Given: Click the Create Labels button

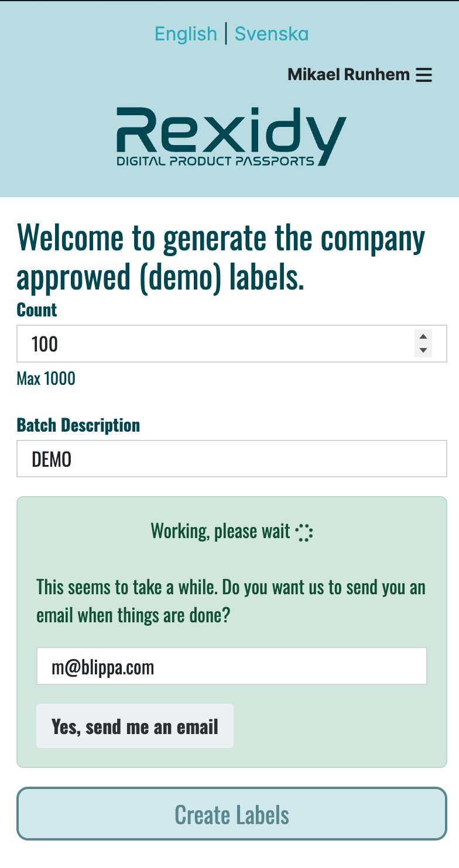Looking at the screenshot, I should [x=231, y=814].
